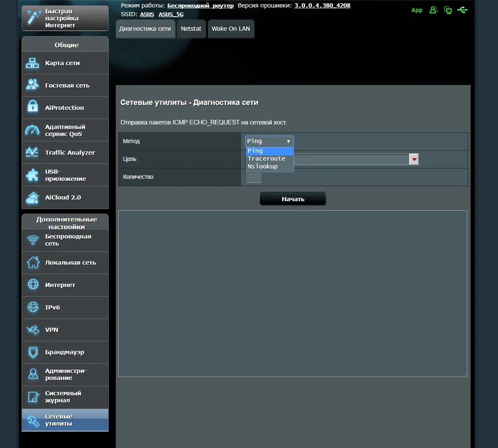
Task: Click the VPN arrows icon
Action: tap(33, 330)
